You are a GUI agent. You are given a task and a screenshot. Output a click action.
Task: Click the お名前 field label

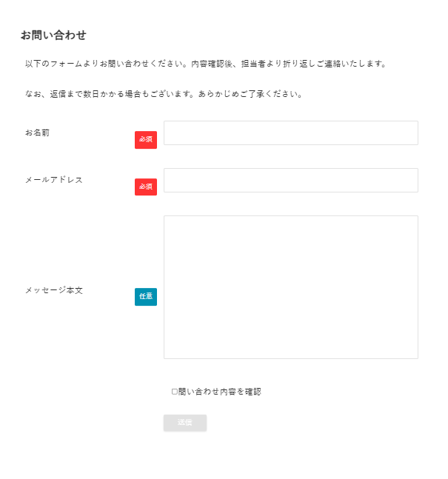[x=38, y=133]
